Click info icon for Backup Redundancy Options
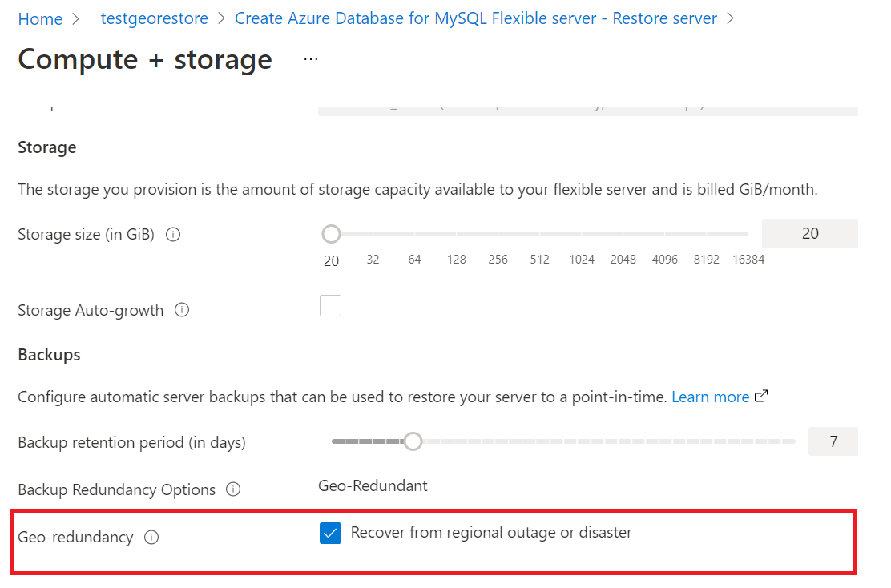This screenshot has width=891, height=588. 233,489
